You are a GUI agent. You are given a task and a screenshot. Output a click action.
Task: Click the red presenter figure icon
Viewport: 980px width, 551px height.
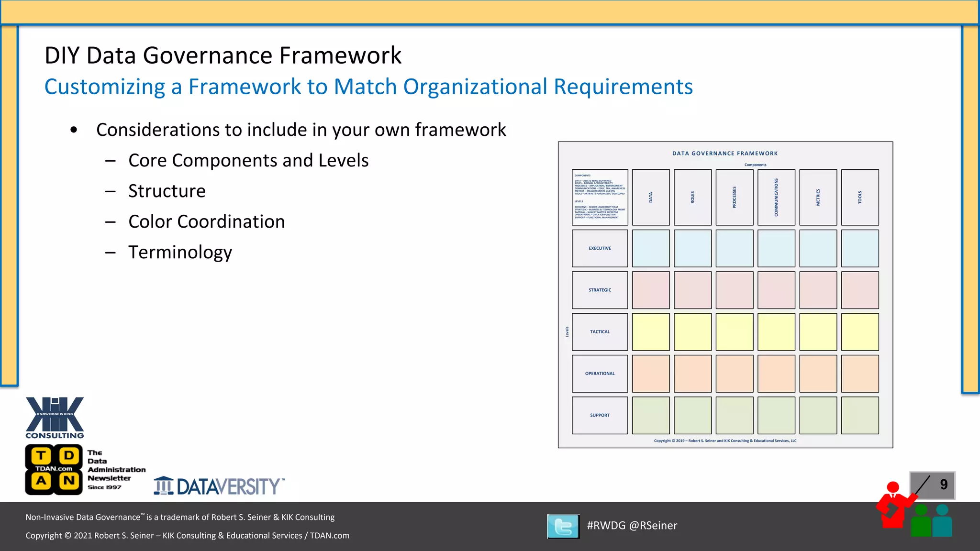(893, 506)
